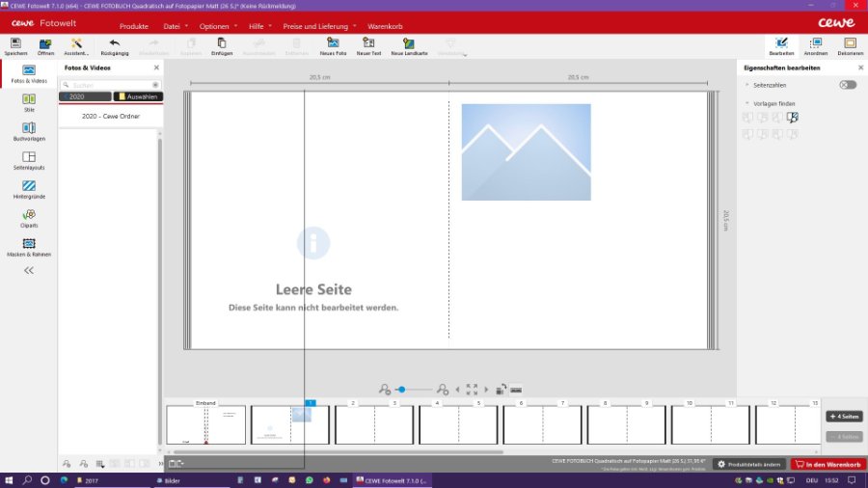Image resolution: width=868 pixels, height=488 pixels.
Task: Open Hintergründe backgrounds section
Action: (x=29, y=189)
